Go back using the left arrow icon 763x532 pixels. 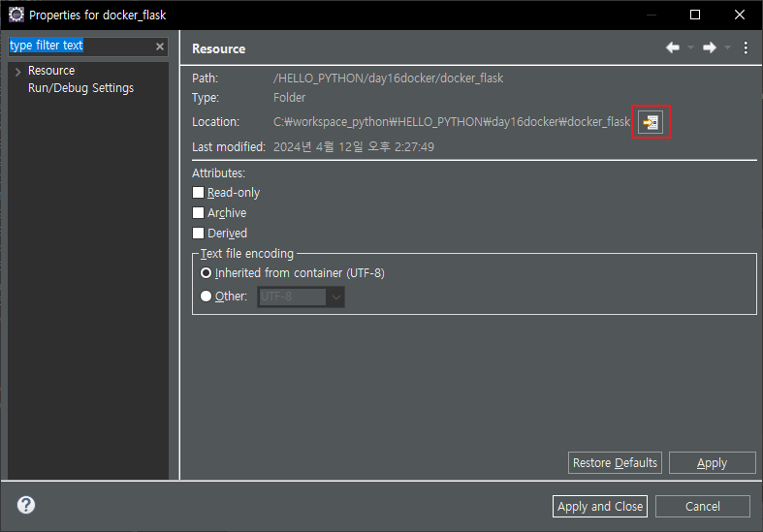[673, 47]
